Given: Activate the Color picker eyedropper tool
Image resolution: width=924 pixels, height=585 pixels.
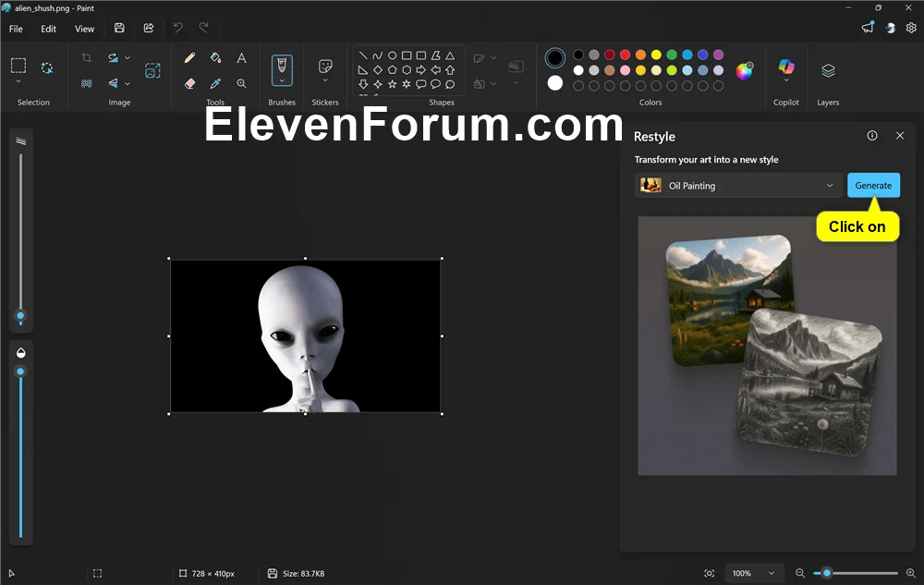Looking at the screenshot, I should 215,84.
